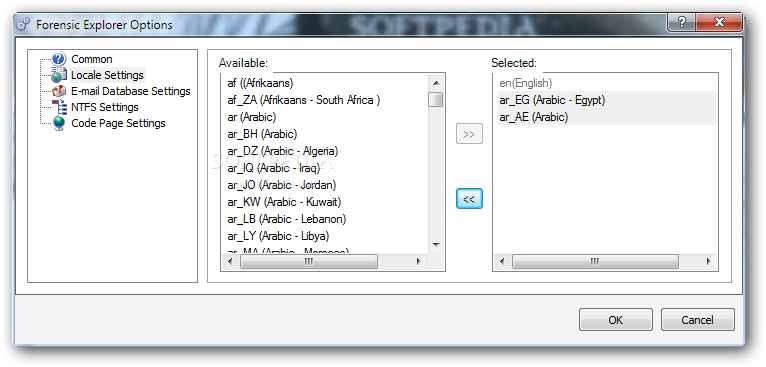Click Available list vertical scrollbar thumb

click(436, 100)
